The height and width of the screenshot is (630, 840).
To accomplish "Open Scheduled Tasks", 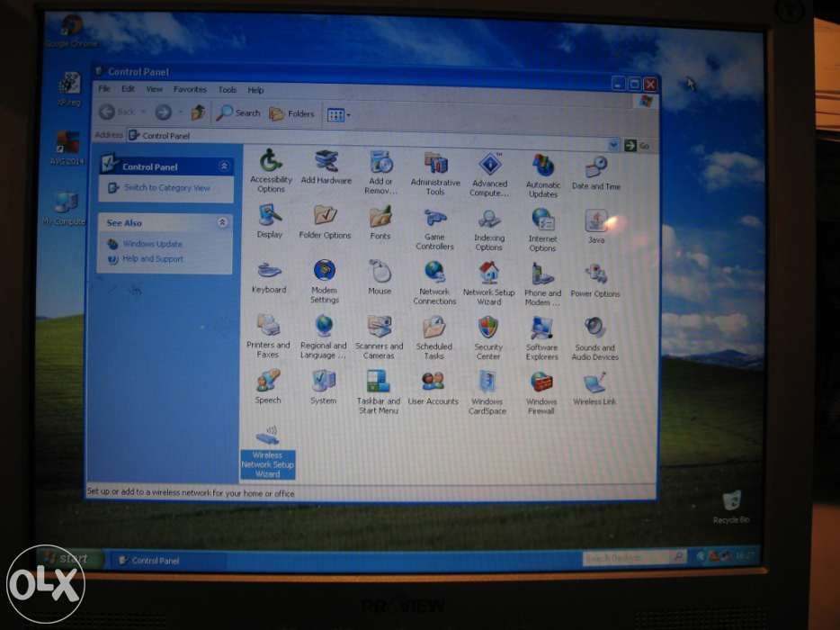I will pos(433,337).
